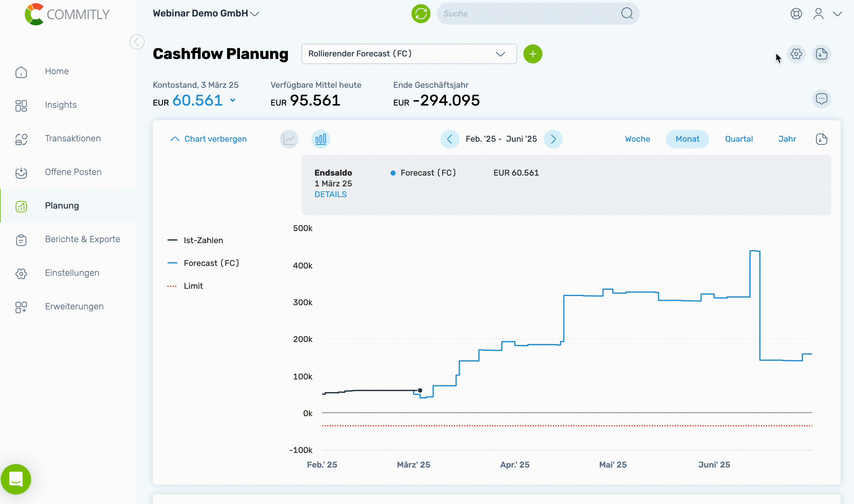
Task: Click the export icon beside the gear
Action: pyautogui.click(x=821, y=54)
